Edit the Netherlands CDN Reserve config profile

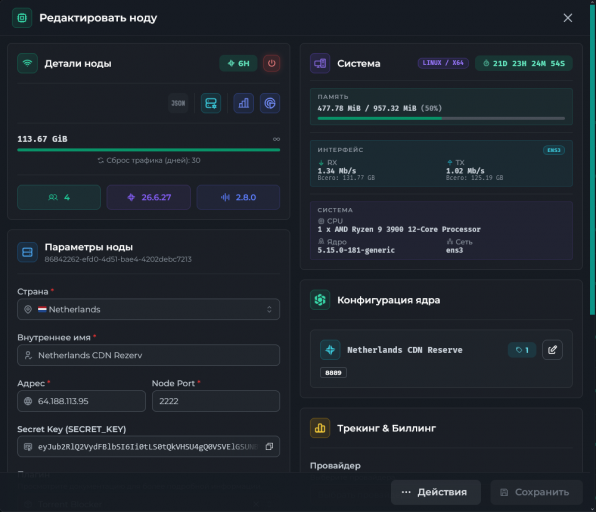[x=552, y=350]
